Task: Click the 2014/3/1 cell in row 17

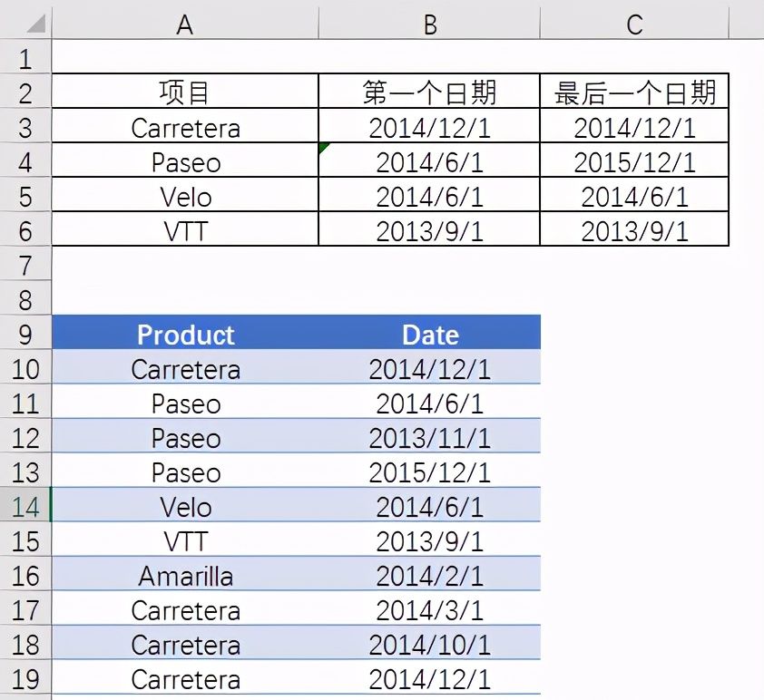Action: 429,610
